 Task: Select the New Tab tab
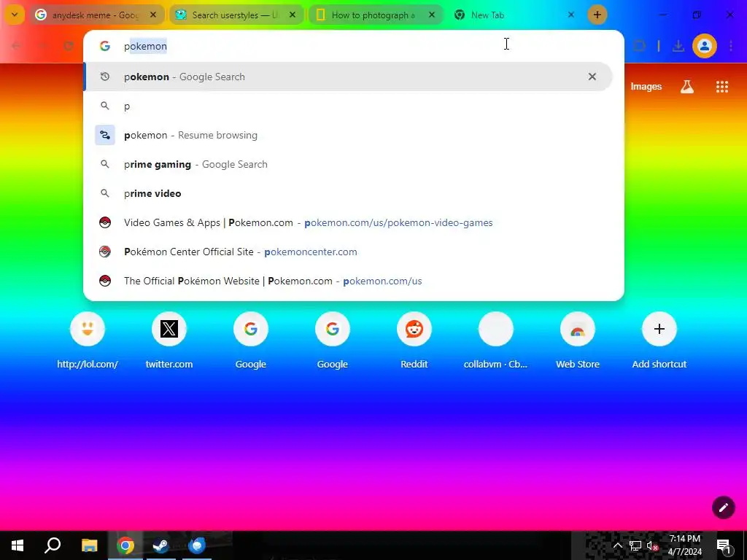514,15
